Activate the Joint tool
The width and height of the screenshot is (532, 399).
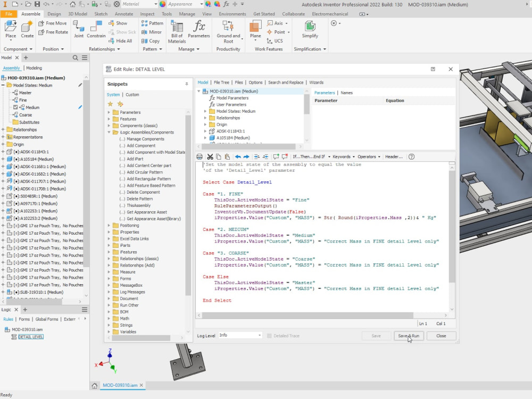click(78, 30)
